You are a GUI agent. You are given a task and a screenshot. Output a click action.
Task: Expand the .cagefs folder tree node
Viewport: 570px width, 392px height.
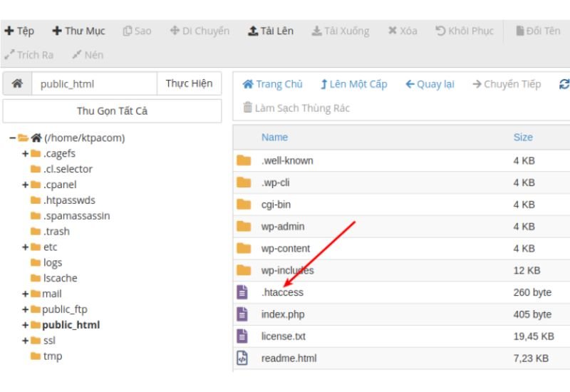pos(25,153)
